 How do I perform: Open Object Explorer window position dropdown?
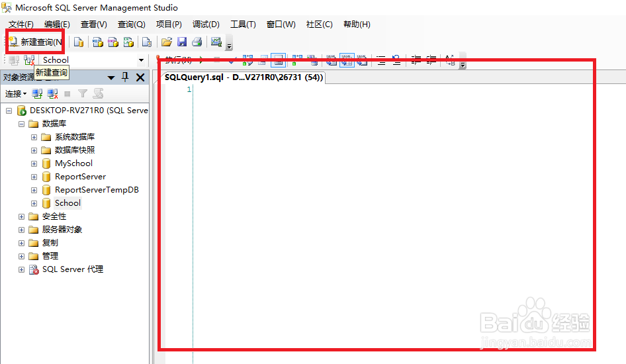tap(111, 77)
